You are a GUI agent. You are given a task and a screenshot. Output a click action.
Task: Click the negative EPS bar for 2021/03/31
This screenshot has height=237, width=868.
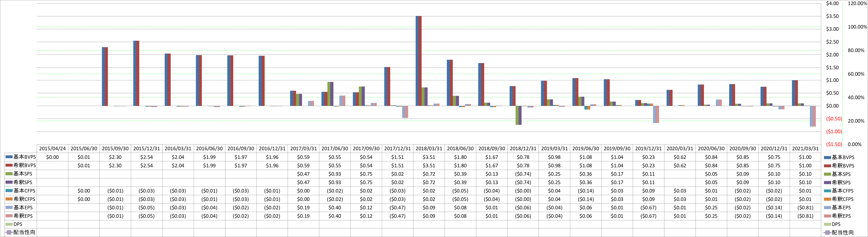pos(811,116)
